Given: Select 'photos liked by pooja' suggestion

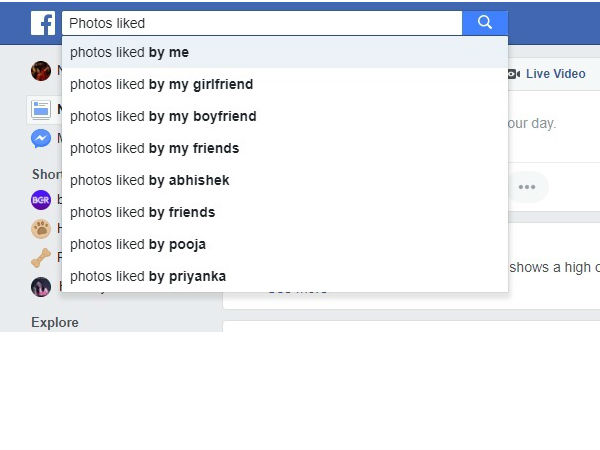Looking at the screenshot, I should point(285,244).
